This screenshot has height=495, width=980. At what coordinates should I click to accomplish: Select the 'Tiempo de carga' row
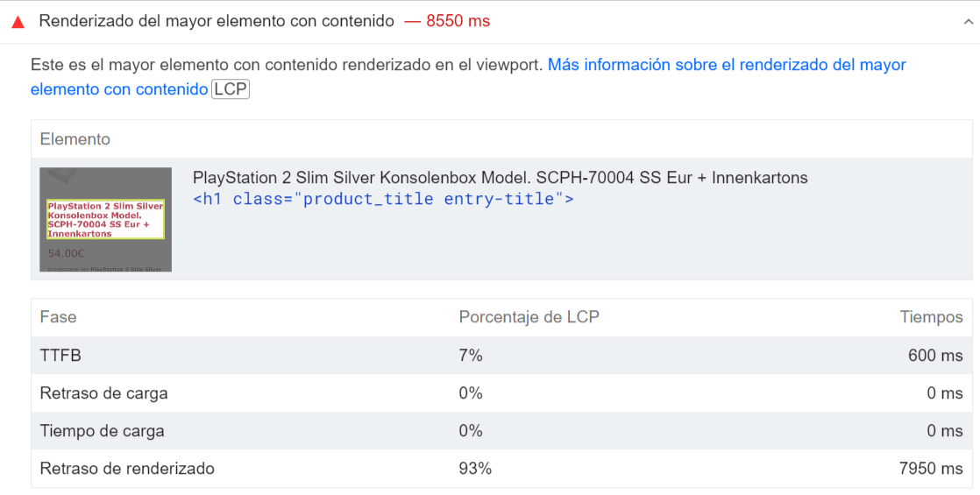pos(501,431)
